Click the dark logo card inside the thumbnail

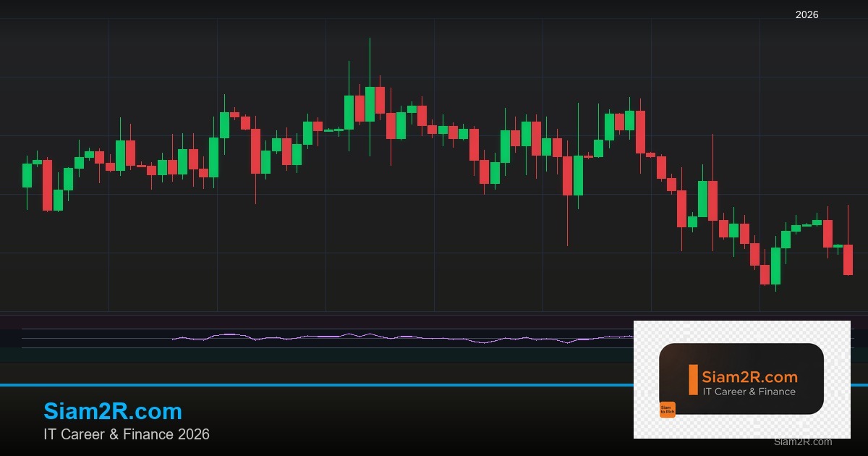(x=742, y=379)
